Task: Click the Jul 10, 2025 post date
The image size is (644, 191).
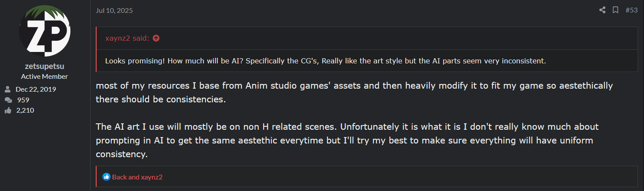Action: coord(114,10)
